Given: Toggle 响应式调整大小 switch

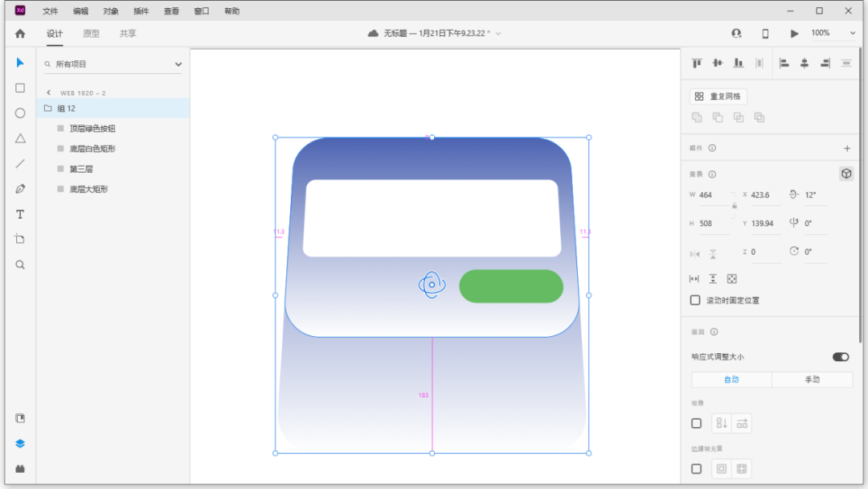Looking at the screenshot, I should coord(840,356).
